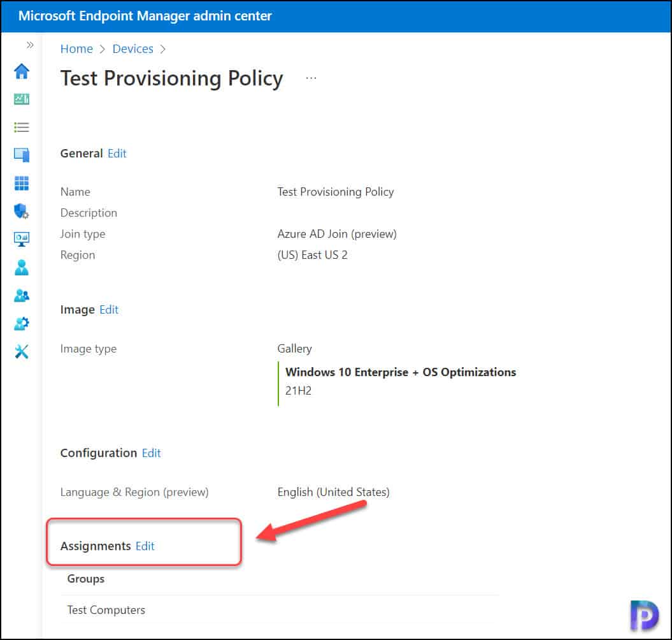Click the 'Gallery' image type value
Image resolution: width=672 pixels, height=640 pixels.
294,349
